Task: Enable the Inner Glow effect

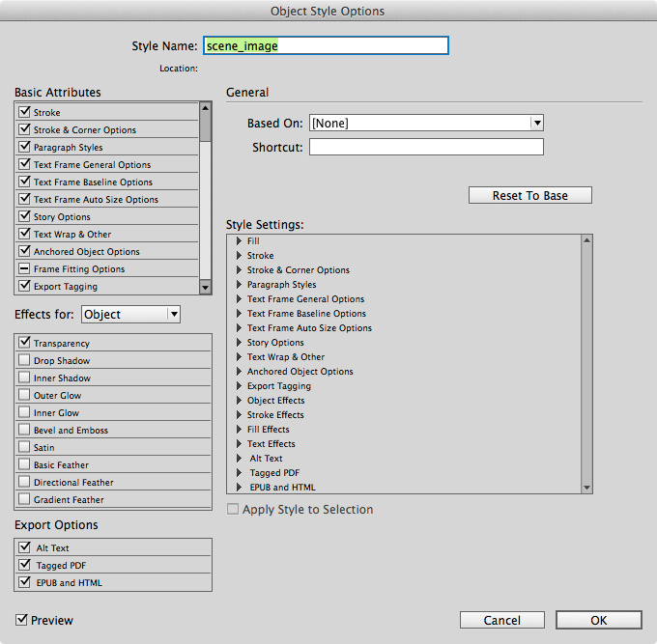Action: point(24,412)
